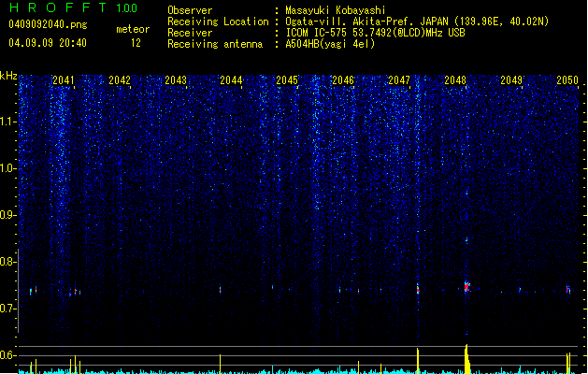Screen dimensions: 588x374
Task: Click the Observer name Masayuki Kobayashi
Action: click(336, 10)
